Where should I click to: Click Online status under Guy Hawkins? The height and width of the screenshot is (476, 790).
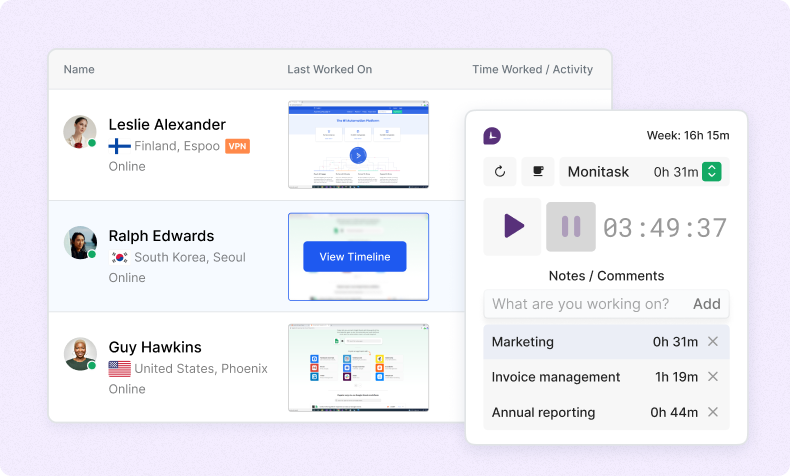(x=127, y=389)
